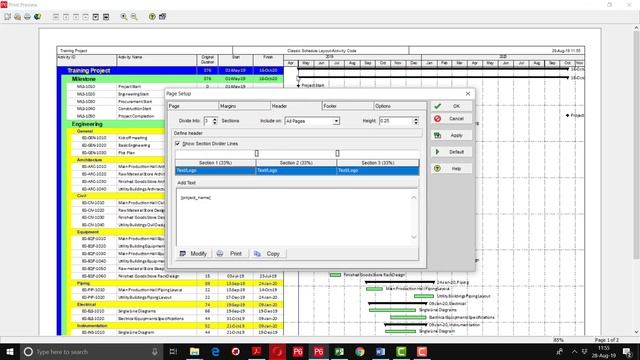Screen dimensions: 640x360
Task: Click the red cancel circle icon
Action: [x=438, y=118]
